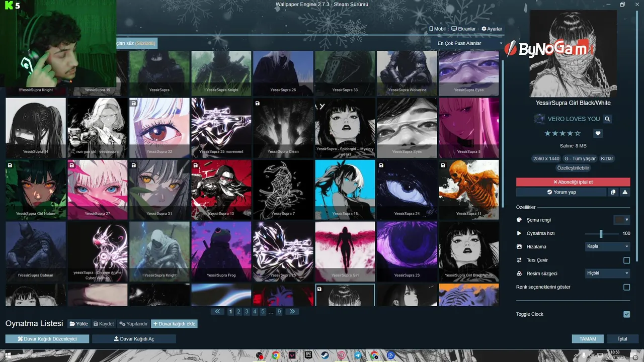Open Steam from the taskbar
The width and height of the screenshot is (644, 362).
(325, 355)
